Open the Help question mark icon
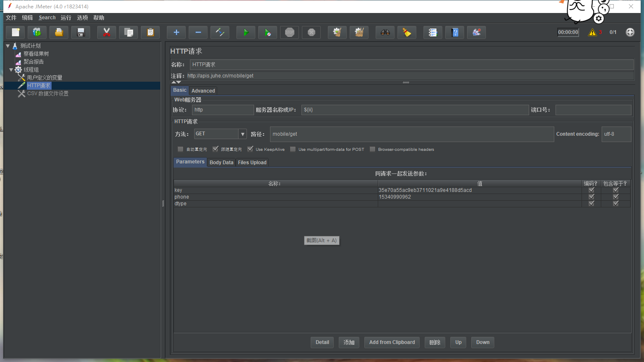Image resolution: width=644 pixels, height=362 pixels. click(x=454, y=32)
